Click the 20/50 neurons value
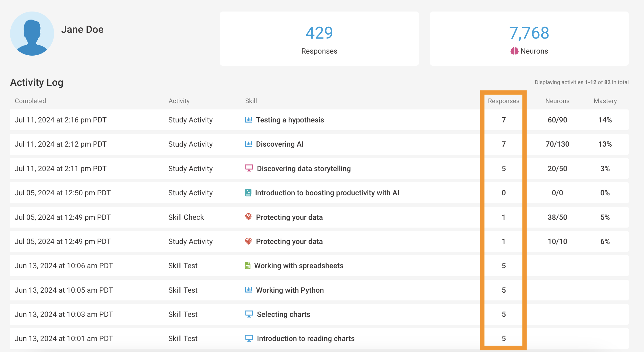Image resolution: width=644 pixels, height=352 pixels. [x=557, y=169]
